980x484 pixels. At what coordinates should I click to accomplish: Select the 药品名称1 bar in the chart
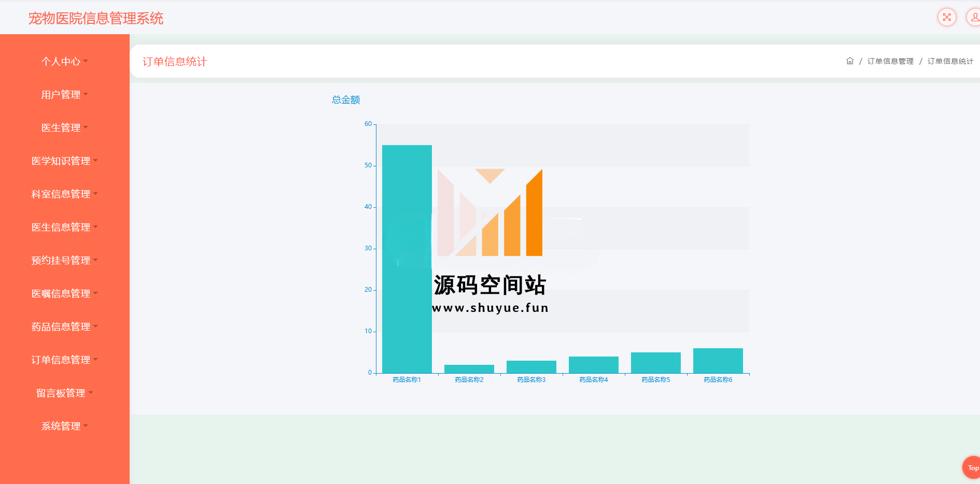pos(407,259)
